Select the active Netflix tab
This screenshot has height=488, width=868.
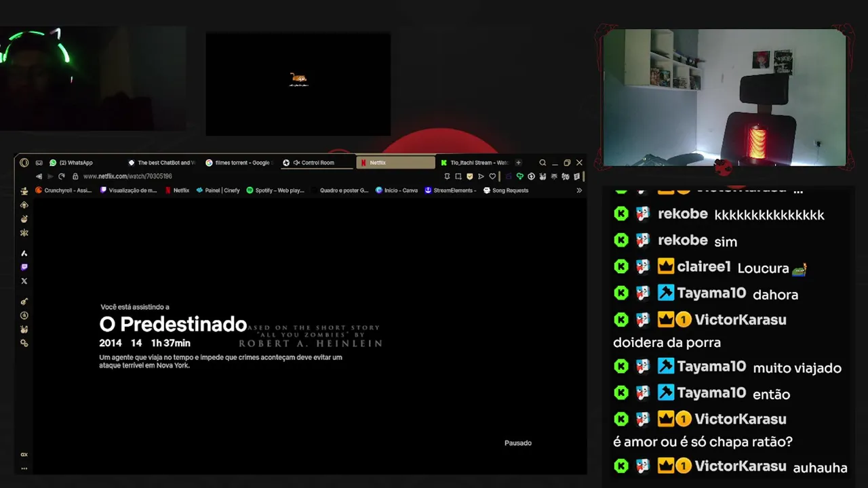(395, 163)
